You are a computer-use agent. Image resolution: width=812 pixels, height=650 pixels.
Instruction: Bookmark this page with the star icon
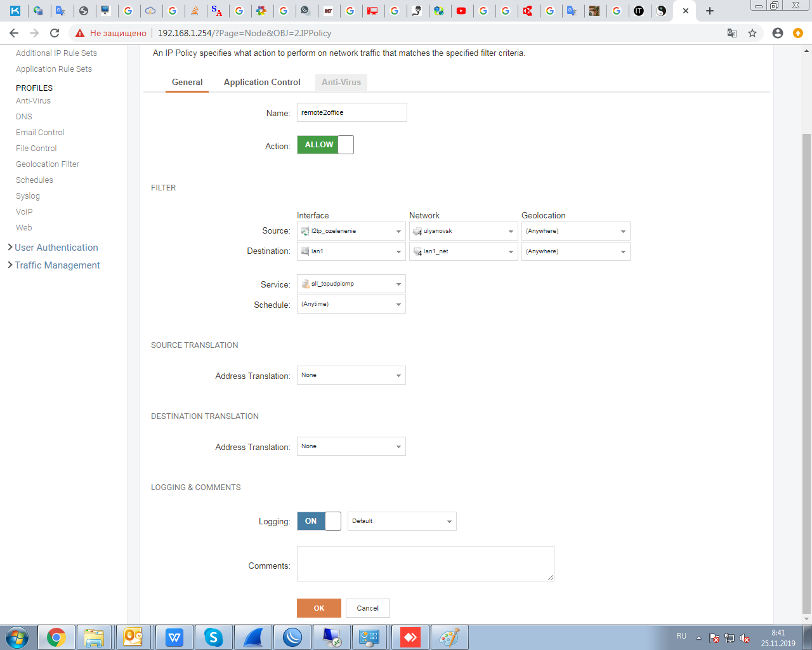pos(752,33)
